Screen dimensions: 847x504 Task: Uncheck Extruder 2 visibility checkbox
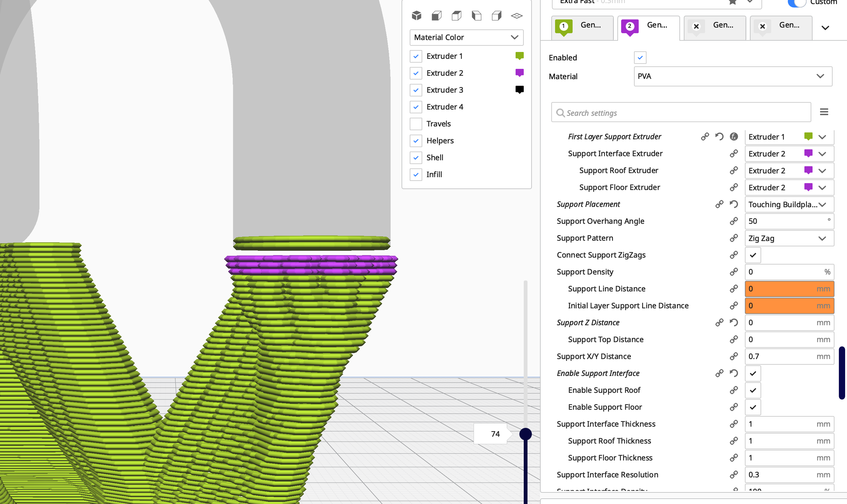click(416, 73)
